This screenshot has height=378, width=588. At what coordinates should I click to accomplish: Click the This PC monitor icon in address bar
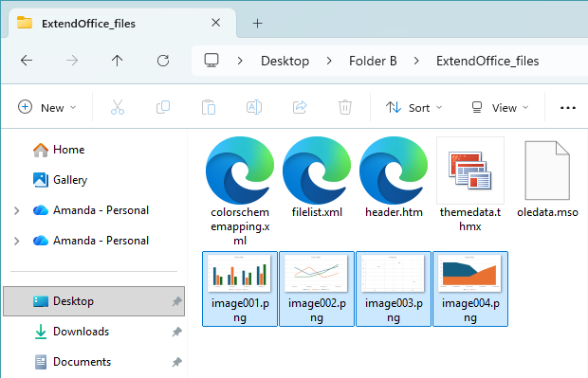[x=211, y=61]
